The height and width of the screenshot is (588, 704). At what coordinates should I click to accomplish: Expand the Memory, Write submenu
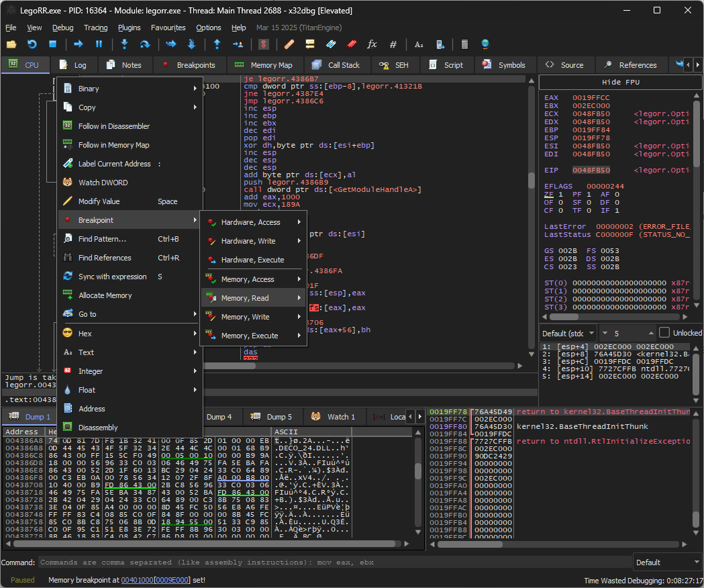click(x=254, y=317)
